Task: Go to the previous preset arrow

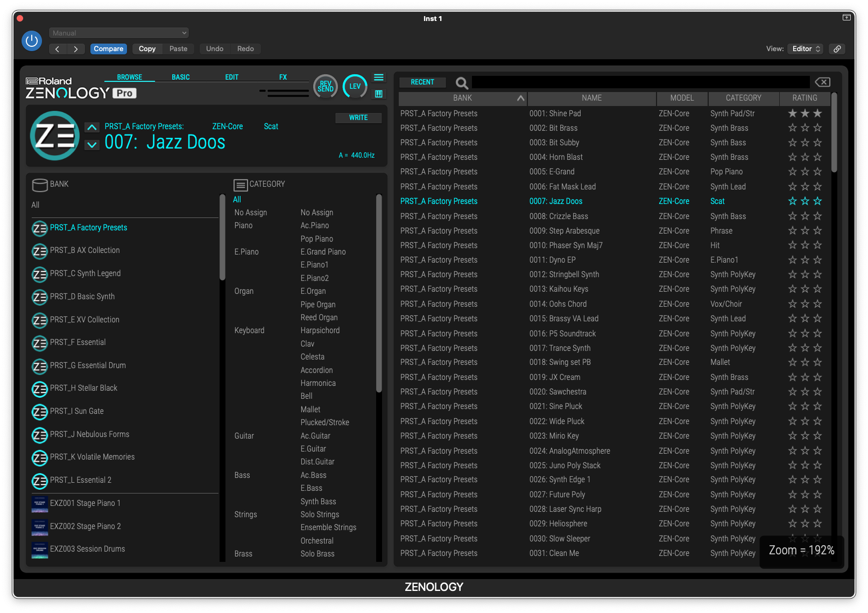Action: click(58, 49)
